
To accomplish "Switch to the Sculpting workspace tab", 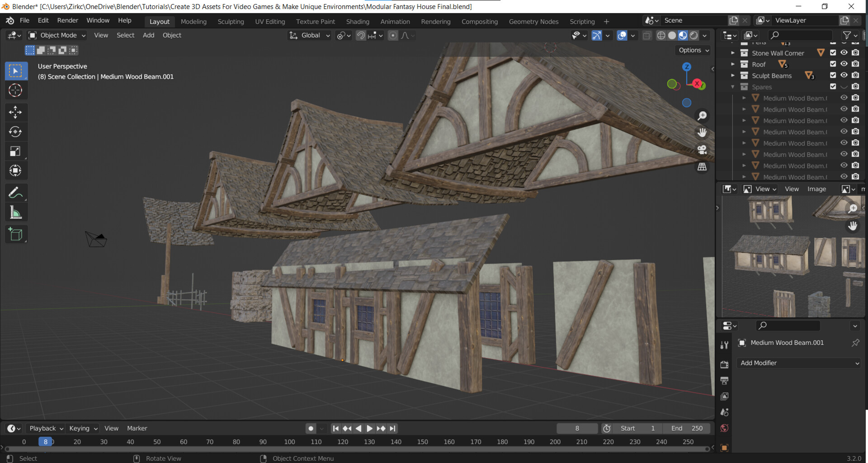I will [231, 21].
